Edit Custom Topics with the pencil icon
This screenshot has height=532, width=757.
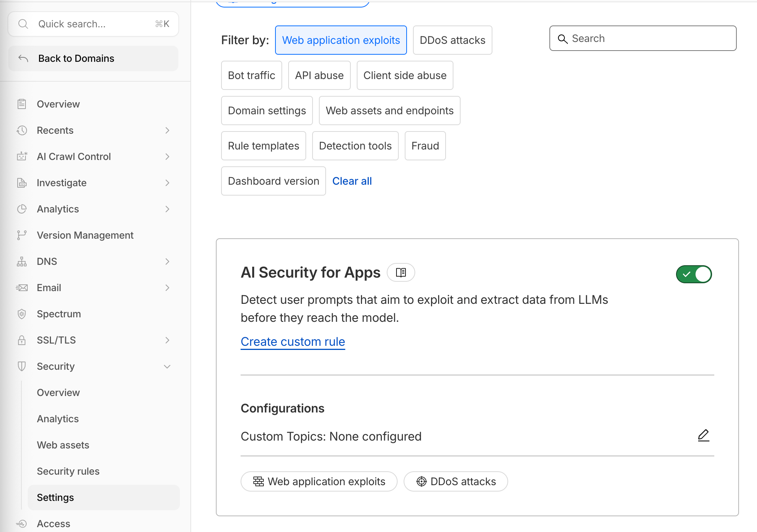click(x=703, y=436)
